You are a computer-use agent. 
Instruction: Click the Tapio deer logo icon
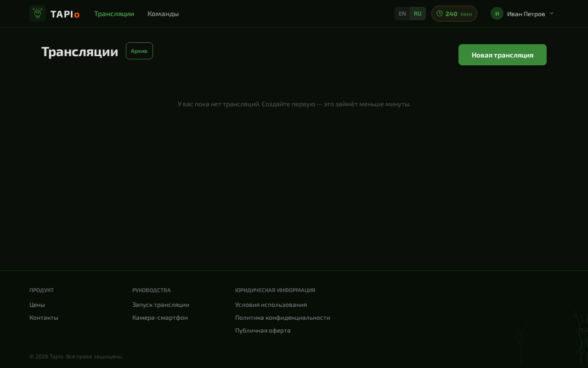pos(38,13)
